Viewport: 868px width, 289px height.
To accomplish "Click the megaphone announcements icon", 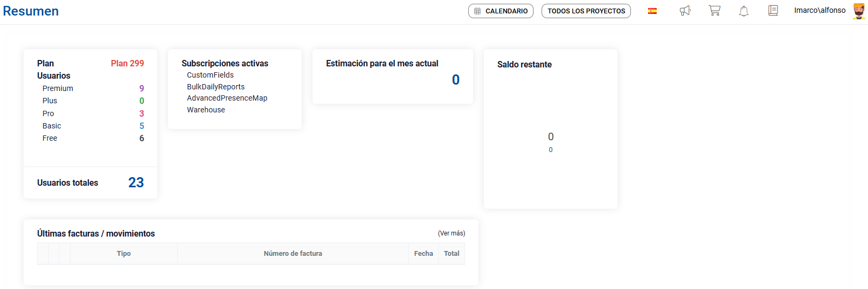I will (x=685, y=11).
